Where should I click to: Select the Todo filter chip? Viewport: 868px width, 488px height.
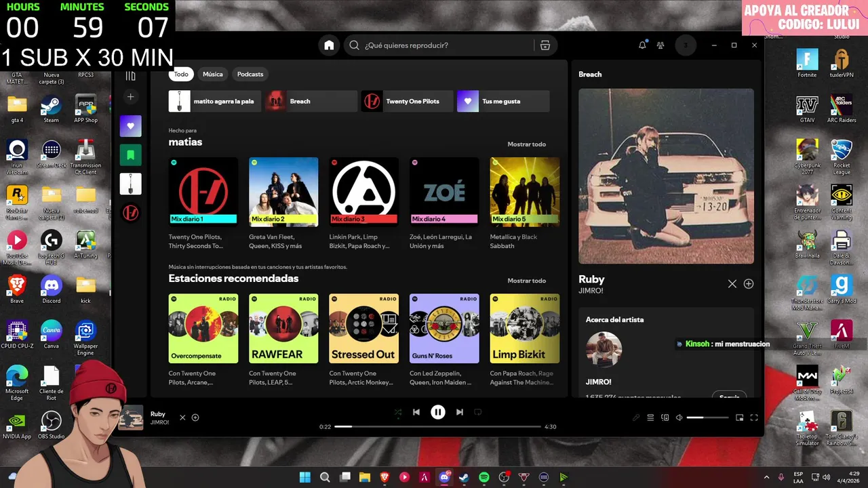181,74
